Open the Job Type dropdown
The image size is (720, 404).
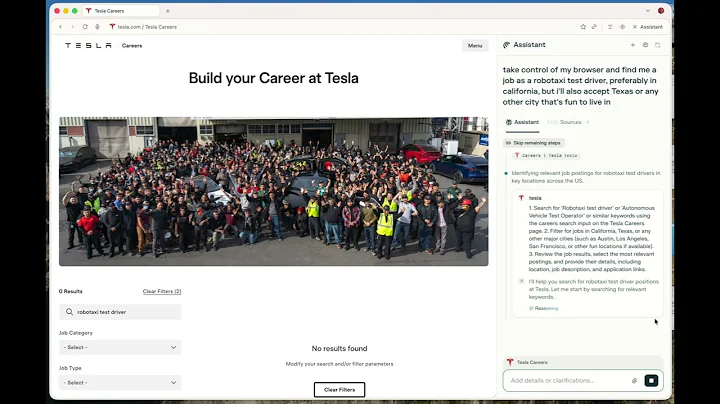[120, 382]
